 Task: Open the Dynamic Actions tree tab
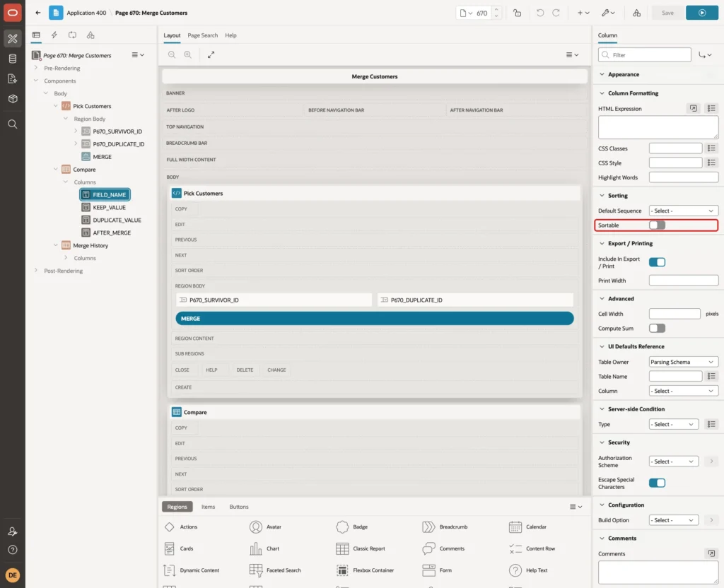click(x=54, y=35)
